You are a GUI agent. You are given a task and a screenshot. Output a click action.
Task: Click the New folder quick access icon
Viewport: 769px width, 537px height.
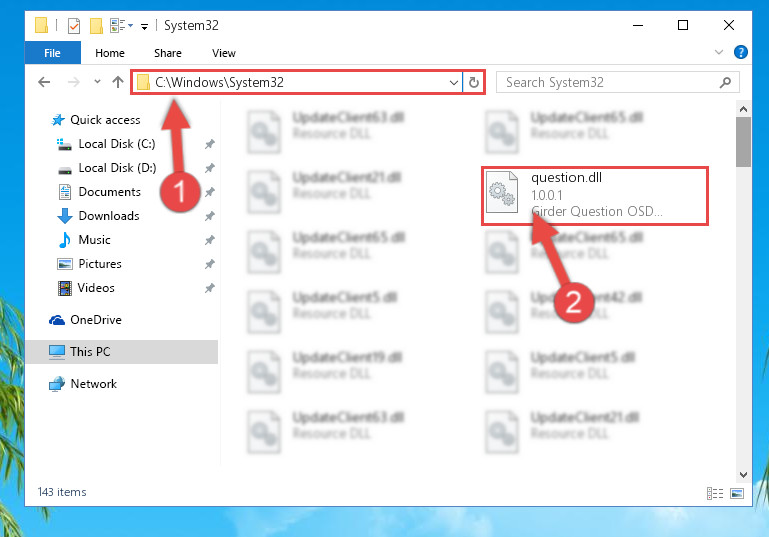96,26
